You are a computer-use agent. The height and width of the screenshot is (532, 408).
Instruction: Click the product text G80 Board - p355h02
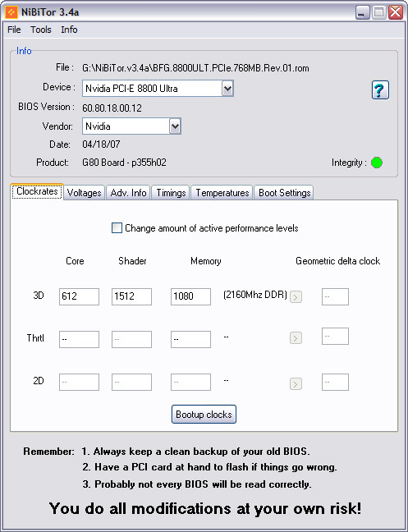click(x=124, y=163)
